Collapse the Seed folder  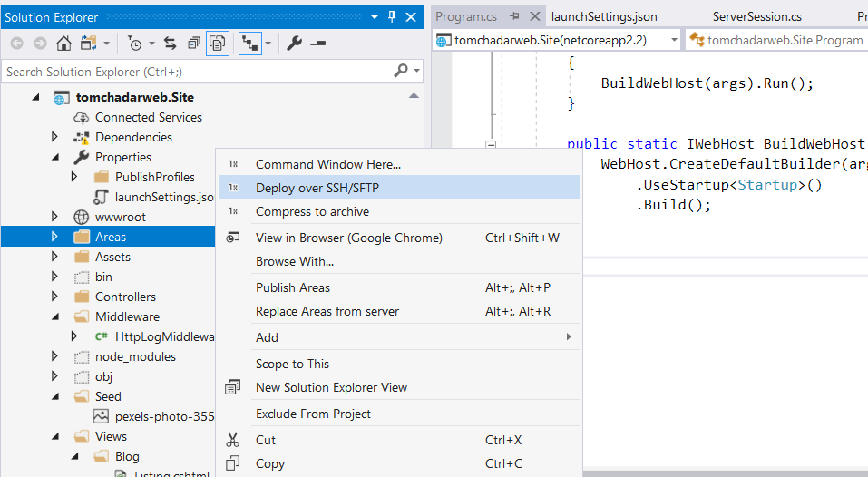55,396
